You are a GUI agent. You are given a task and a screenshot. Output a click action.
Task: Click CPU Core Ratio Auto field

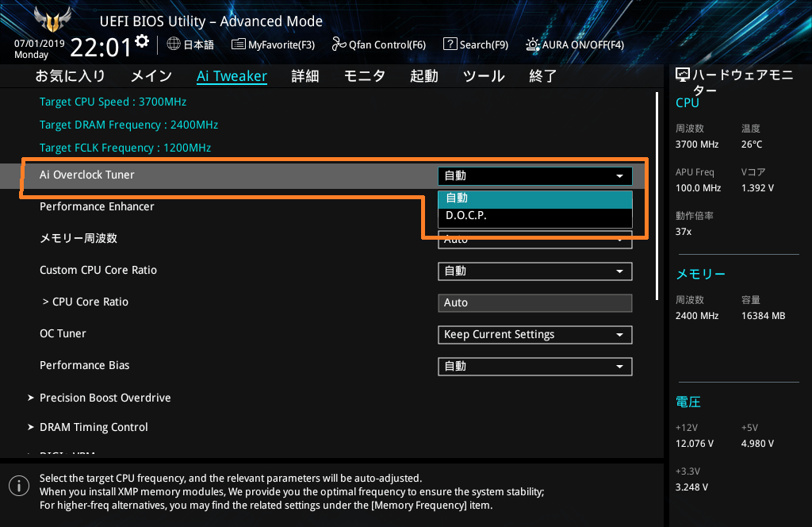[535, 302]
